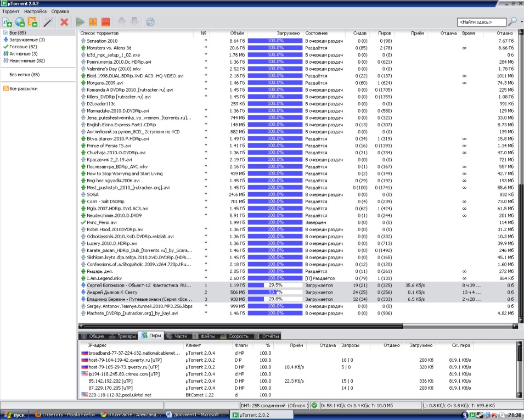The height and width of the screenshot is (420, 524).
Task: Click the red Stop torrent icon
Action: [x=105, y=22]
